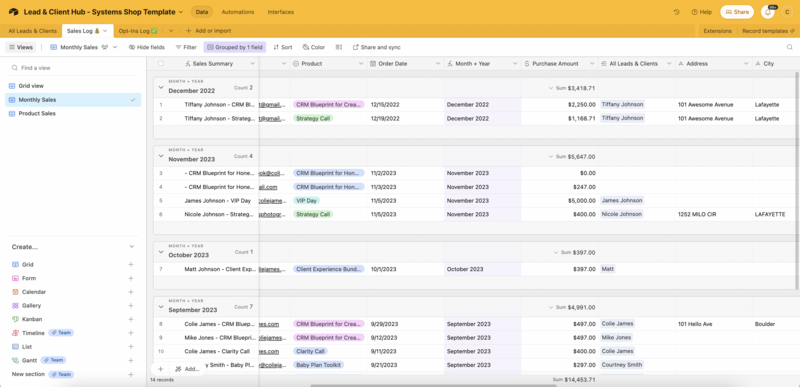Screen dimensions: 800x387
Task: Collapse the December 2022 group
Action: (x=161, y=88)
